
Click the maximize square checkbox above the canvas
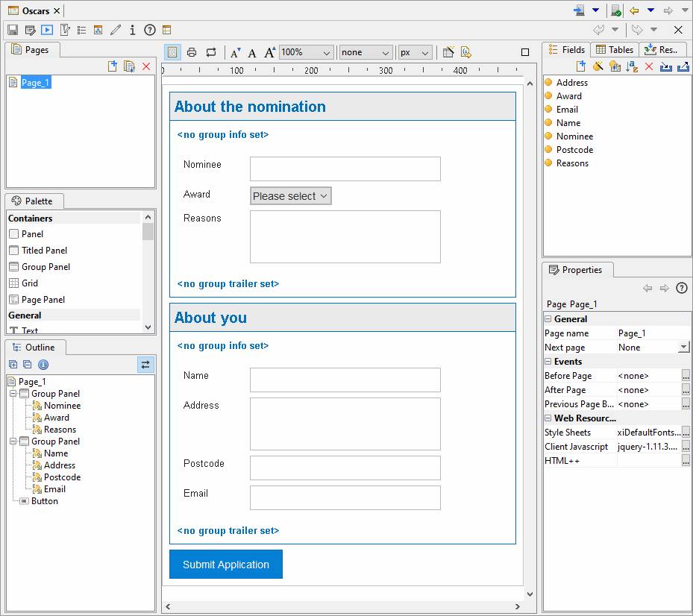click(x=525, y=52)
